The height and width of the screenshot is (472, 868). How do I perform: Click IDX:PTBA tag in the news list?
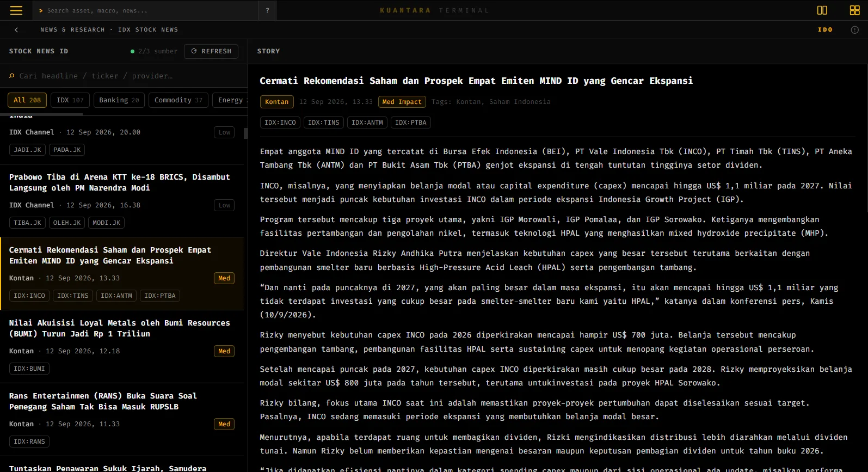tap(160, 296)
